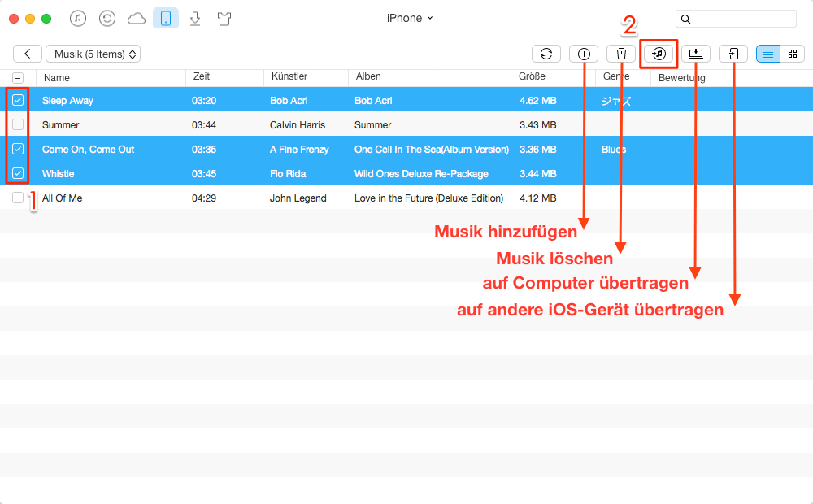Viewport: 813px width, 504px height.
Task: Select the song title All Of Me
Action: (63, 198)
